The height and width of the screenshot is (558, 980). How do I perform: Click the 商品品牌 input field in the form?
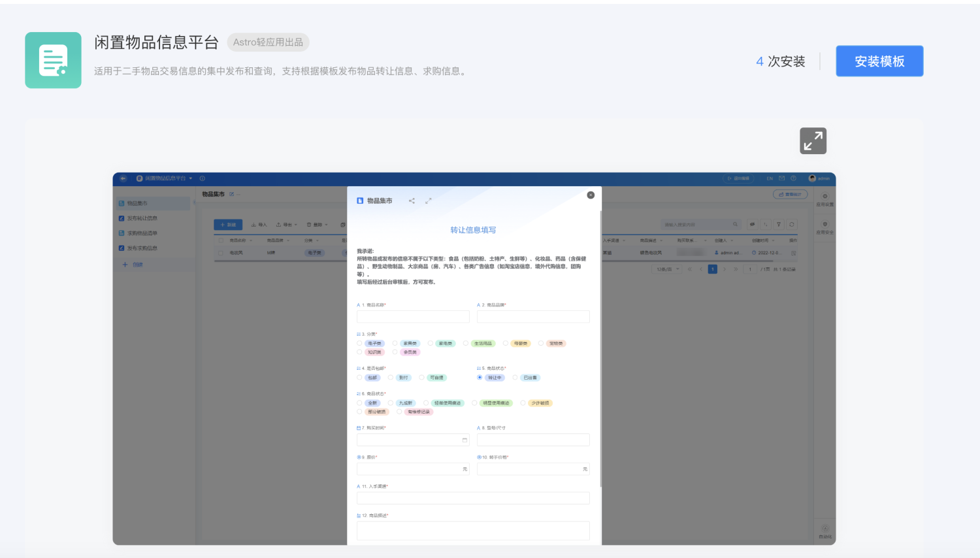[x=533, y=317]
